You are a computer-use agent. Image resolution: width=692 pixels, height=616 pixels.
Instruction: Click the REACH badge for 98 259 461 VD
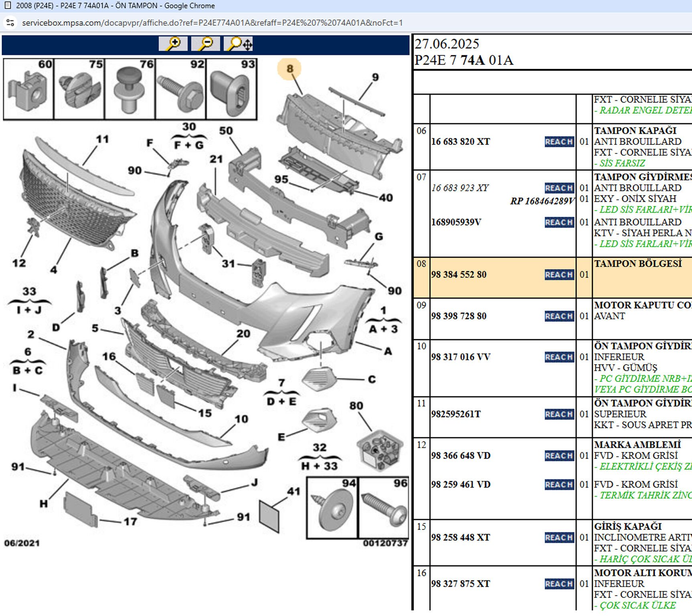pos(559,484)
